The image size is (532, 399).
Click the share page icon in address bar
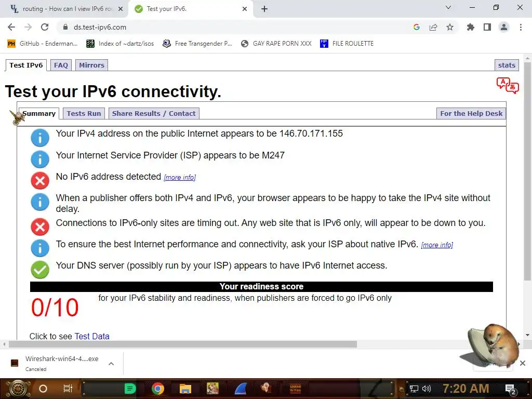point(433,27)
